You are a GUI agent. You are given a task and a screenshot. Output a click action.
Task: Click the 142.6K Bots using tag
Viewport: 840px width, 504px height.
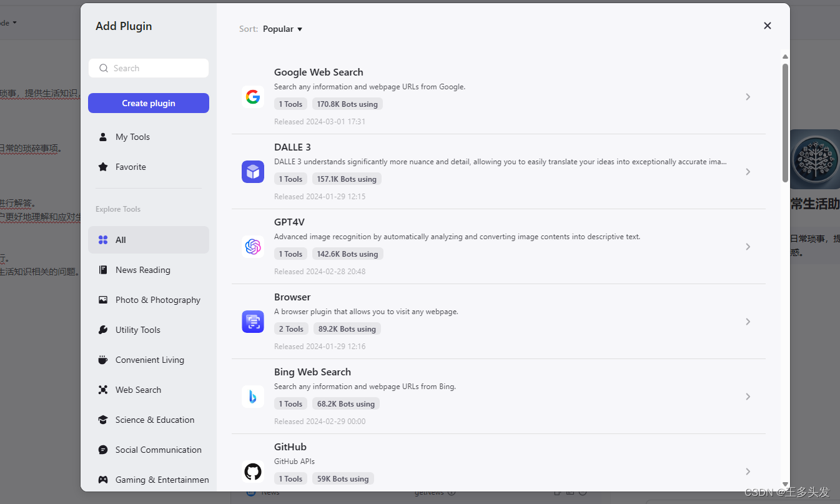(347, 254)
